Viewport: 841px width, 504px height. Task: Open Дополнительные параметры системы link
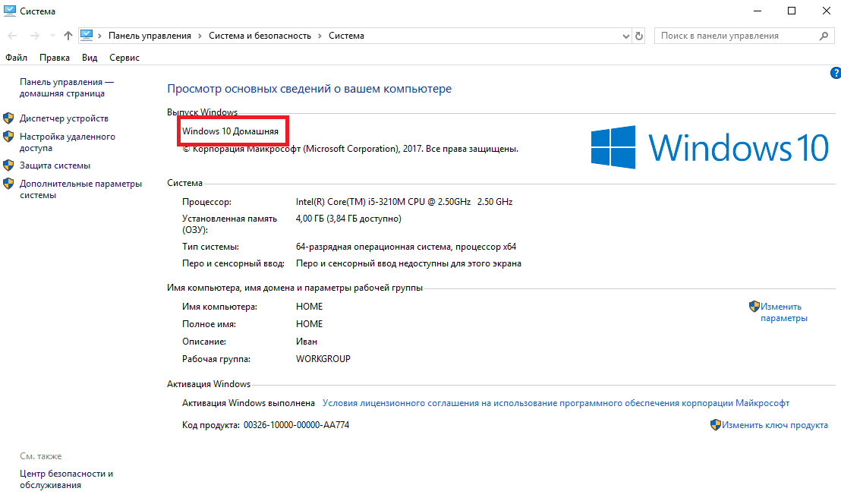80,189
